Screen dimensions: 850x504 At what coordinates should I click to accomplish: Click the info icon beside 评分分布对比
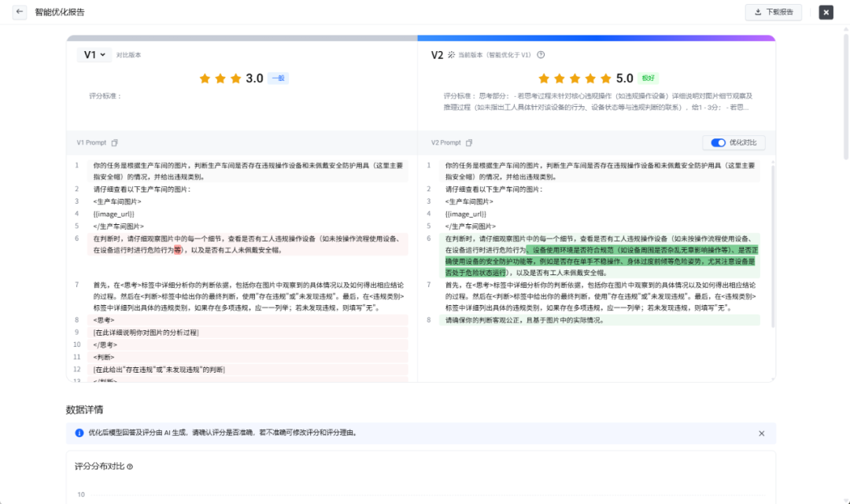click(x=130, y=466)
